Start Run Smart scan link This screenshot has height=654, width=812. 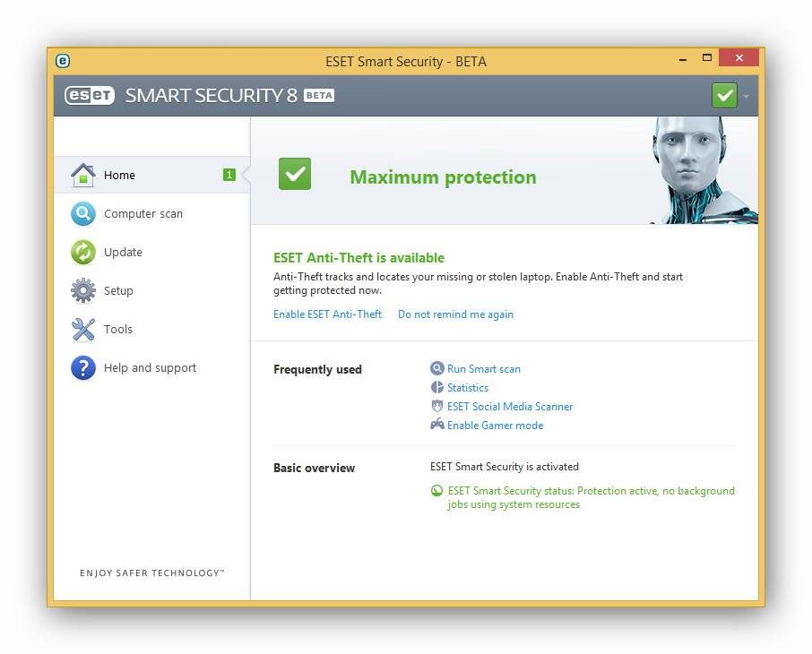pos(484,369)
